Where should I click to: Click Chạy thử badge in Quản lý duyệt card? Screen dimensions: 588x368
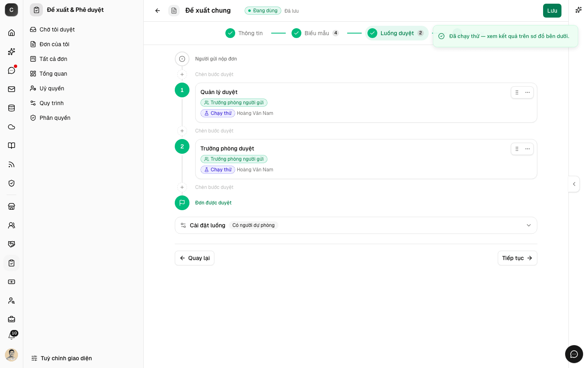coord(218,113)
